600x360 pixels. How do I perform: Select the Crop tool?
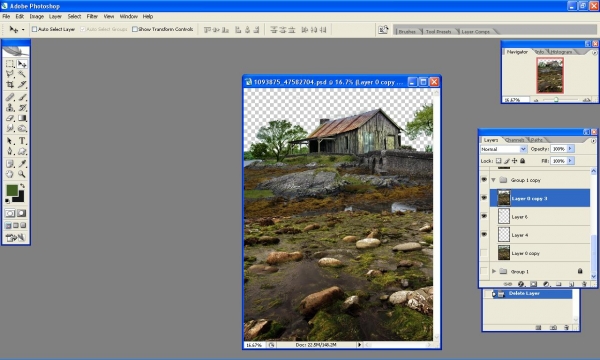tap(10, 84)
